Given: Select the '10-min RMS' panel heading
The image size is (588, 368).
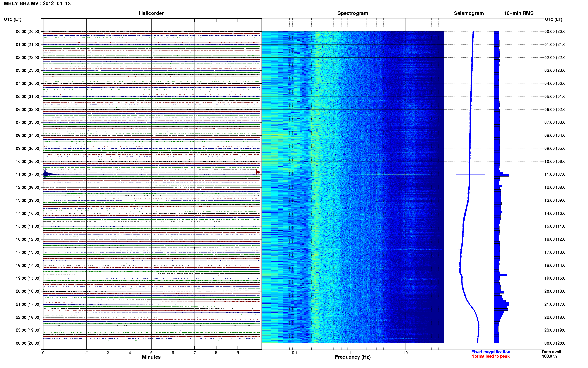Looking at the screenshot, I should (519, 13).
